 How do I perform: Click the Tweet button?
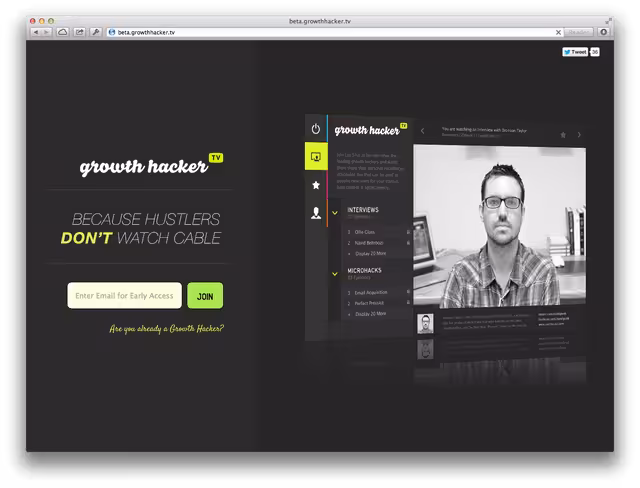click(x=575, y=52)
